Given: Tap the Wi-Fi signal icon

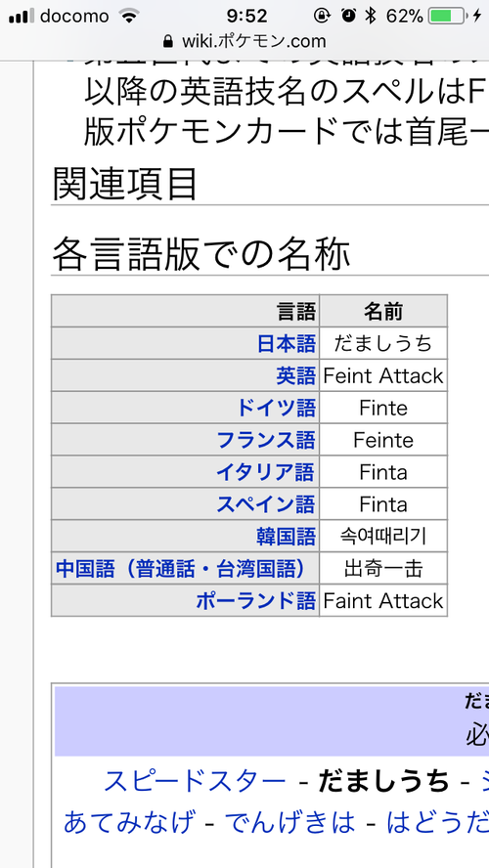Looking at the screenshot, I should pyautogui.click(x=129, y=16).
